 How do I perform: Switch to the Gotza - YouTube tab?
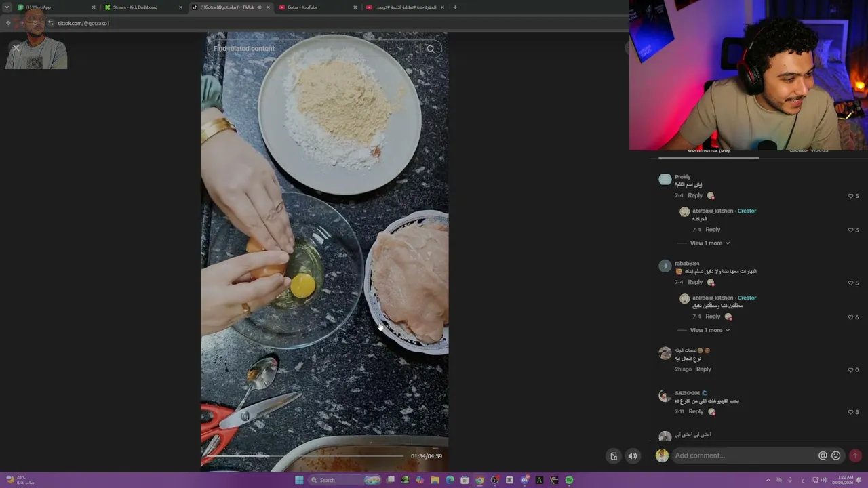tap(317, 7)
